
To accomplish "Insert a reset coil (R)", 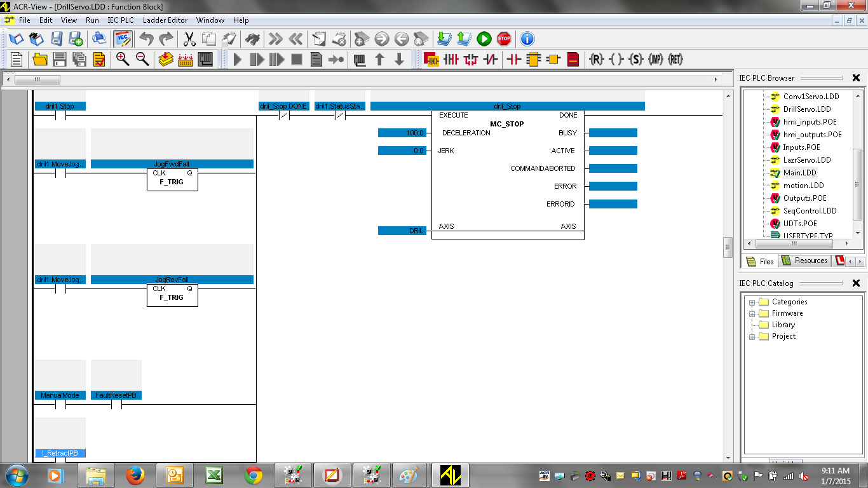I will tap(596, 60).
